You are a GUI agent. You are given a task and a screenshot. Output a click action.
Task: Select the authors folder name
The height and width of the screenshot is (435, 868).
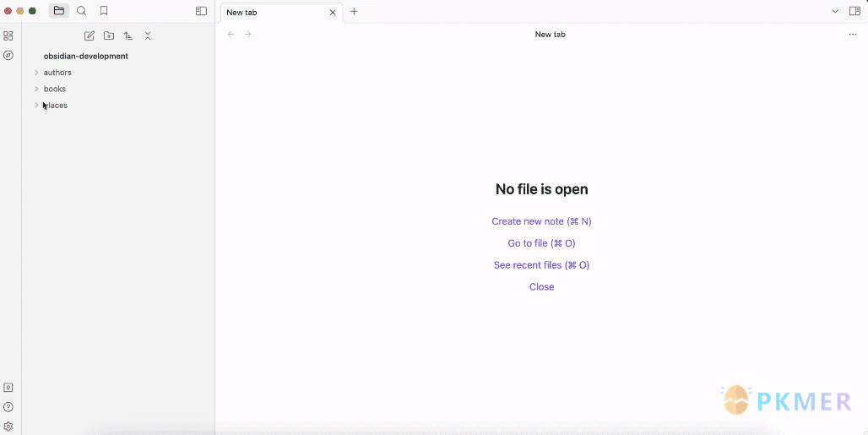click(x=57, y=73)
